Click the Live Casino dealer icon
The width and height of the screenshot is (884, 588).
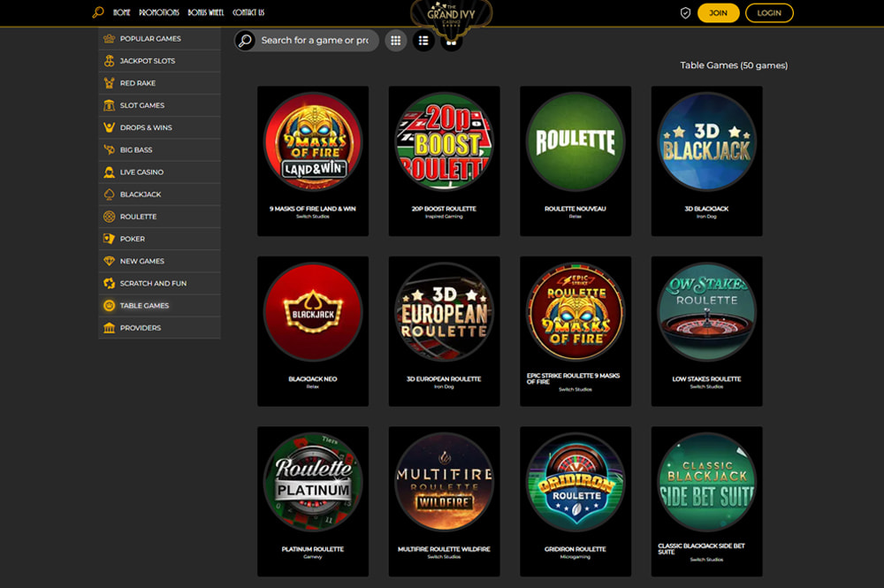point(110,172)
